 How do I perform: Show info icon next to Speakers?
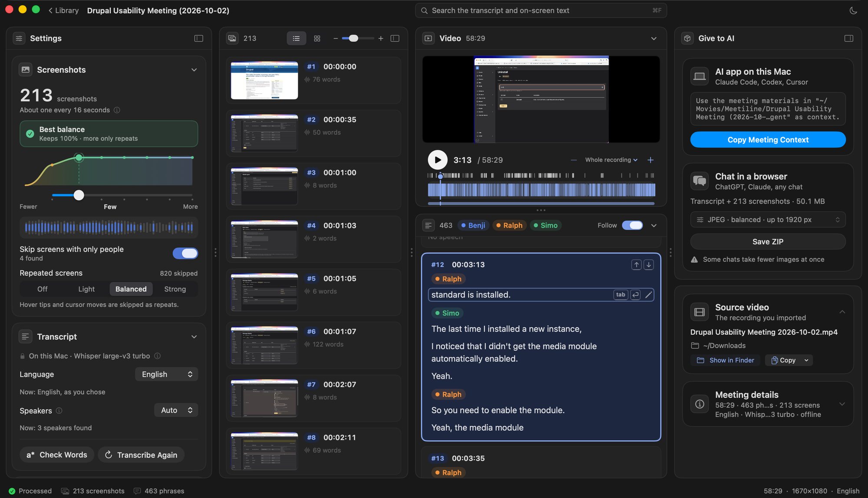[59, 410]
